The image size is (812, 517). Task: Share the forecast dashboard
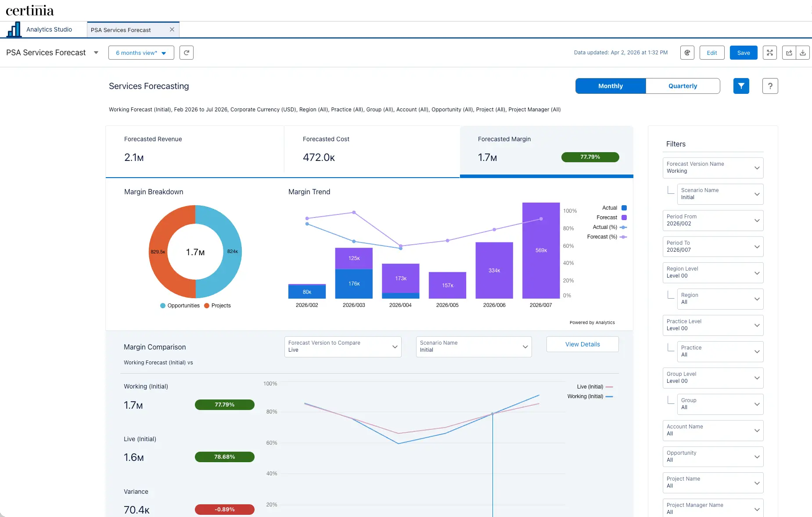[789, 53]
